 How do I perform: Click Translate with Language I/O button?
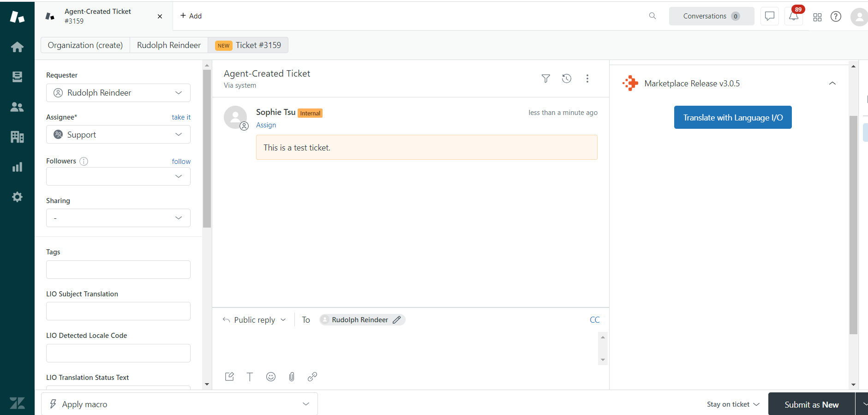point(732,118)
